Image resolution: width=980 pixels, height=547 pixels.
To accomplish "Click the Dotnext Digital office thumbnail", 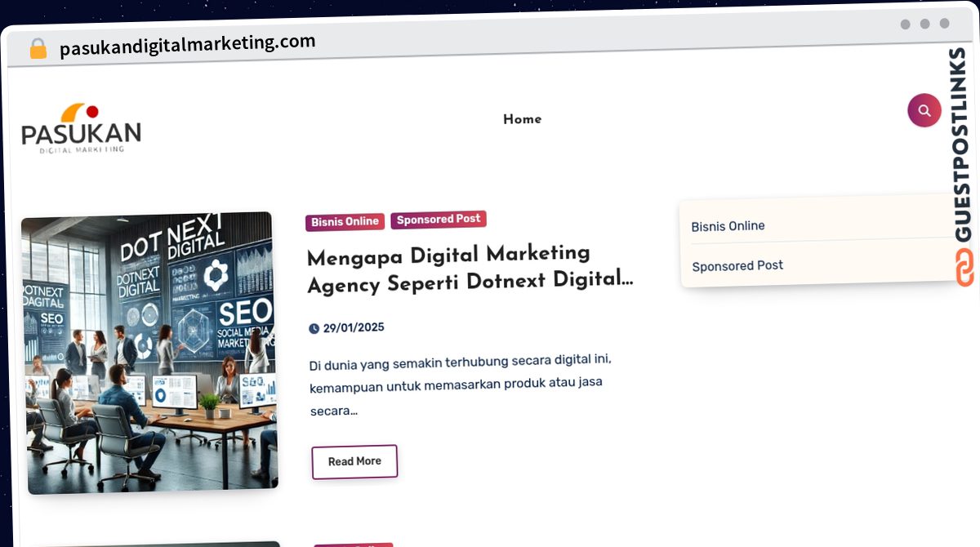I will (149, 353).
